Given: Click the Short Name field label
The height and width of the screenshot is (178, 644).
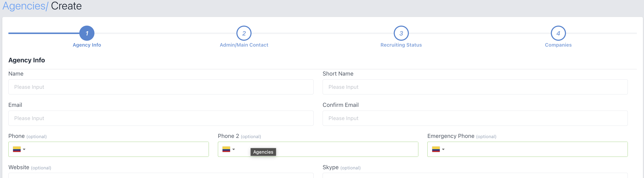Looking at the screenshot, I should pyautogui.click(x=338, y=74).
